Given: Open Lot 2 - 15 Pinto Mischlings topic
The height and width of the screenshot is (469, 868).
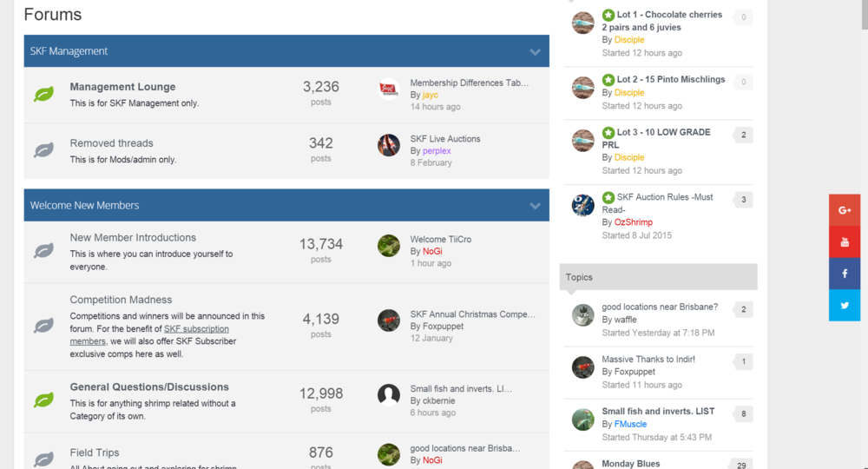Looking at the screenshot, I should (671, 79).
